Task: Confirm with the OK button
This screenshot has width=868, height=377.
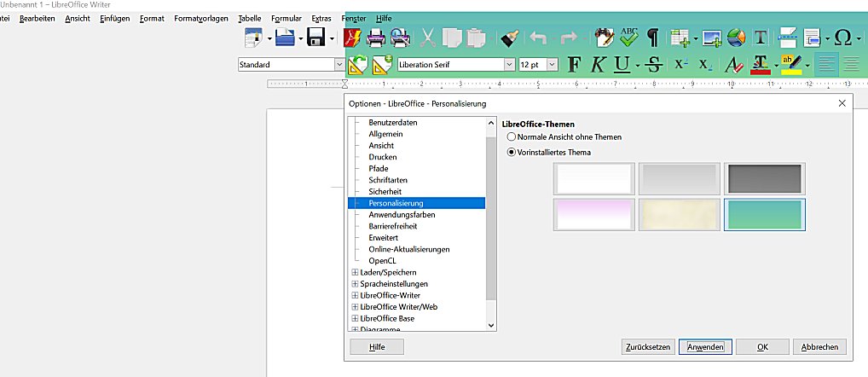Action: click(763, 347)
